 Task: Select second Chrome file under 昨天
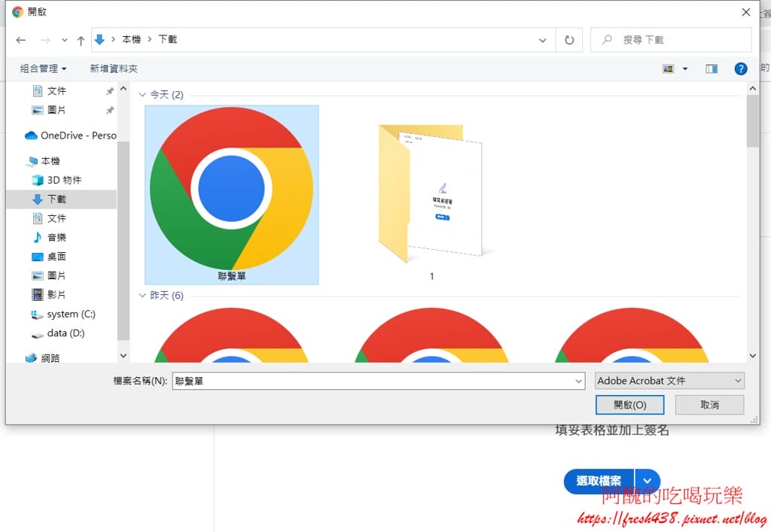point(431,336)
